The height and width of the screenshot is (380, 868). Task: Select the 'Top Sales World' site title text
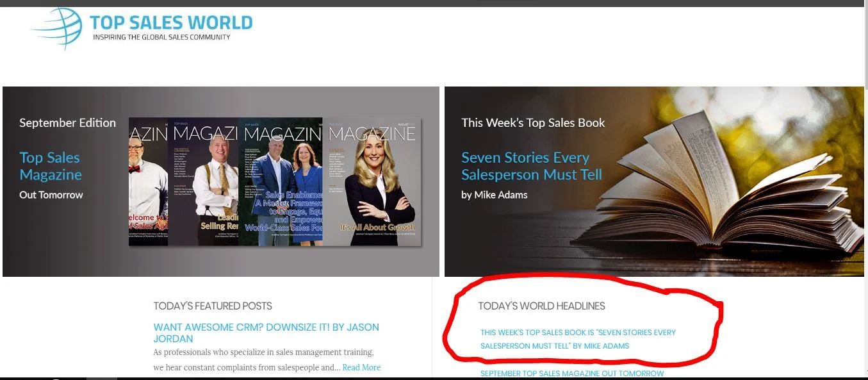[x=172, y=22]
